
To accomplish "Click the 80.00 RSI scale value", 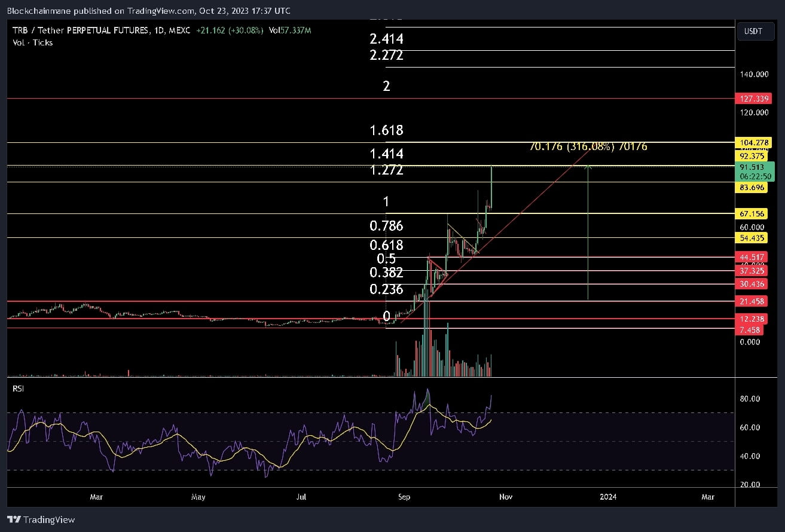I will pyautogui.click(x=750, y=399).
